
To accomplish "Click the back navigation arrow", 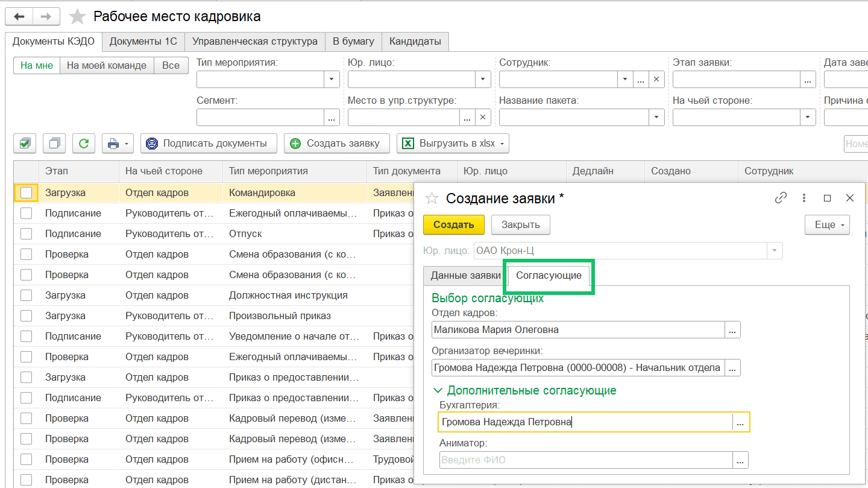I will point(19,16).
